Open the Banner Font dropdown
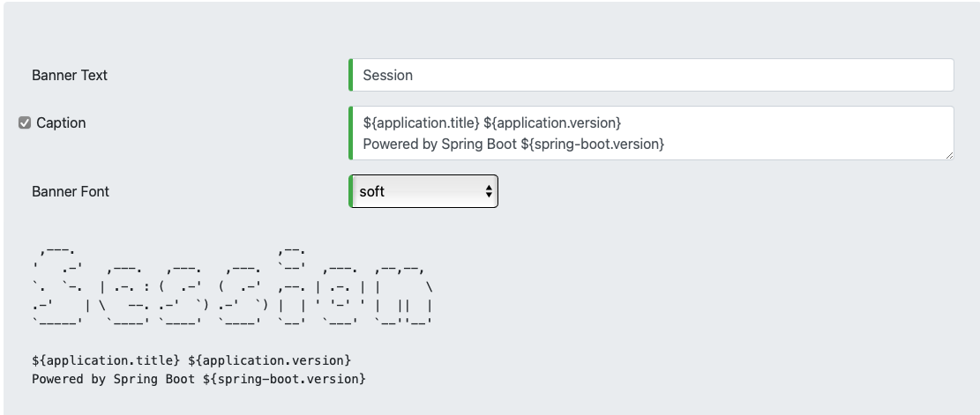This screenshot has height=415, width=980. [423, 191]
